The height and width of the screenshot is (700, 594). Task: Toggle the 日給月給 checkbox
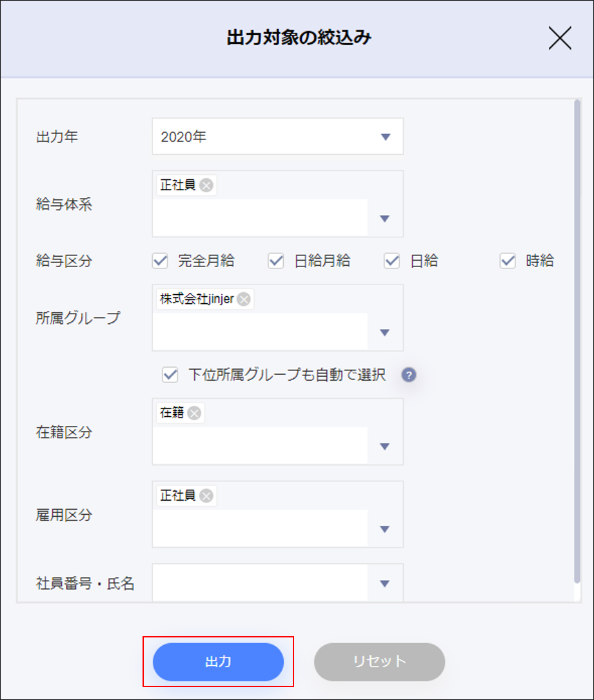[276, 261]
